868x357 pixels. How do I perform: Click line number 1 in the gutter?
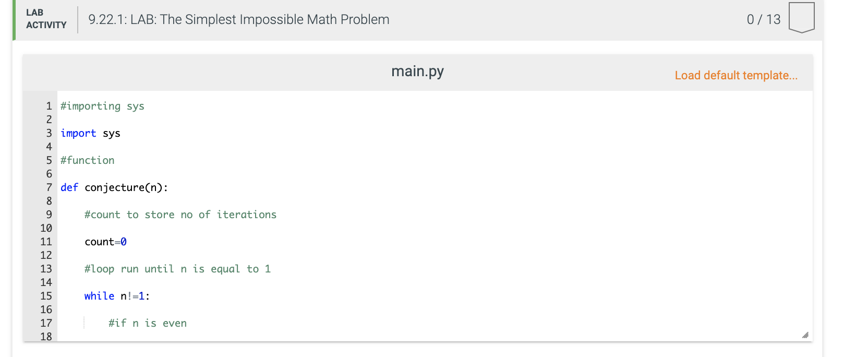tap(49, 106)
